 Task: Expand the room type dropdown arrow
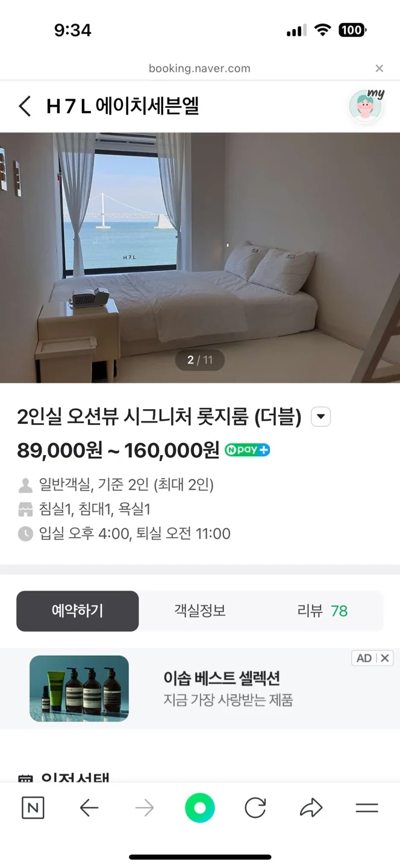click(x=320, y=417)
